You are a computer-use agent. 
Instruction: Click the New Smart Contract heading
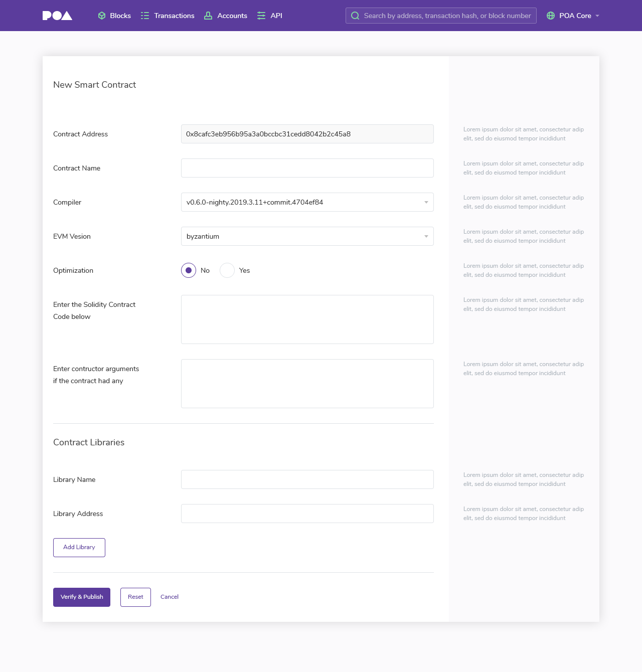click(x=94, y=85)
